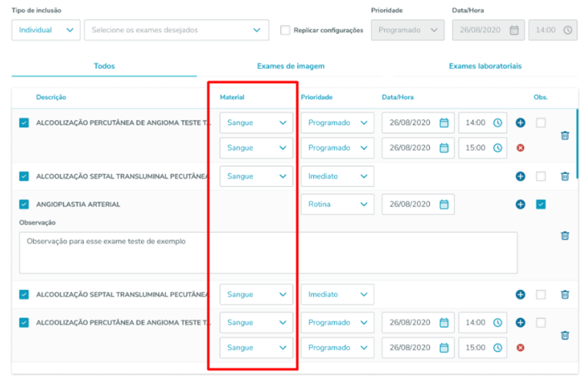Click calendar icon in the upper 15:00 row
This screenshot has width=588, height=380.
(x=444, y=148)
